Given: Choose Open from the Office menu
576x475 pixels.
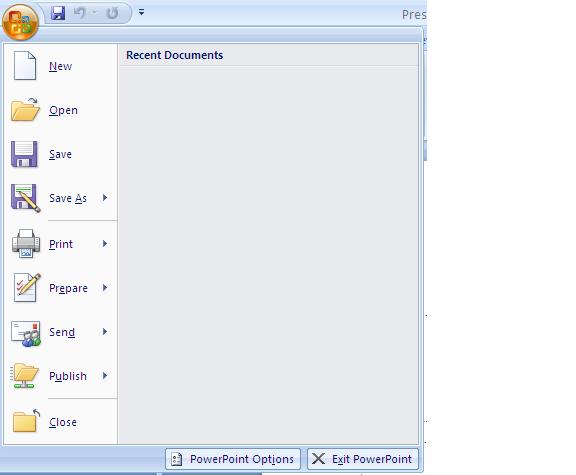Looking at the screenshot, I should pos(64,110).
